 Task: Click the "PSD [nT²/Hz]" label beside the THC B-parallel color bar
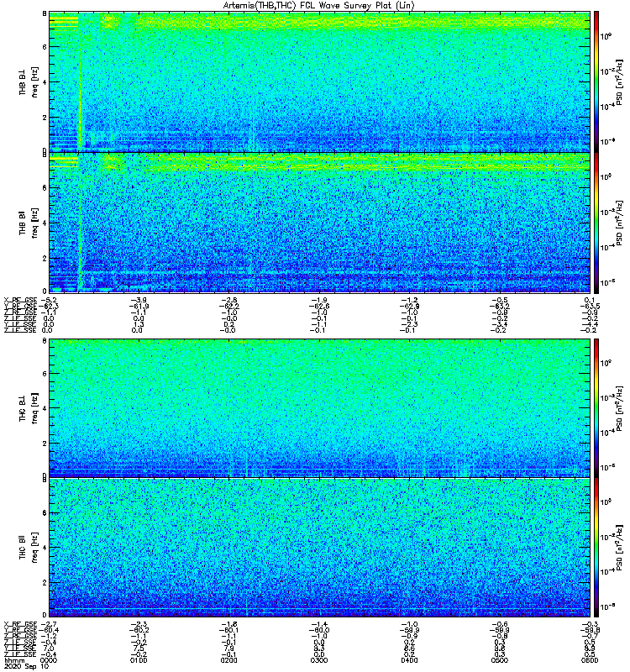[620, 548]
